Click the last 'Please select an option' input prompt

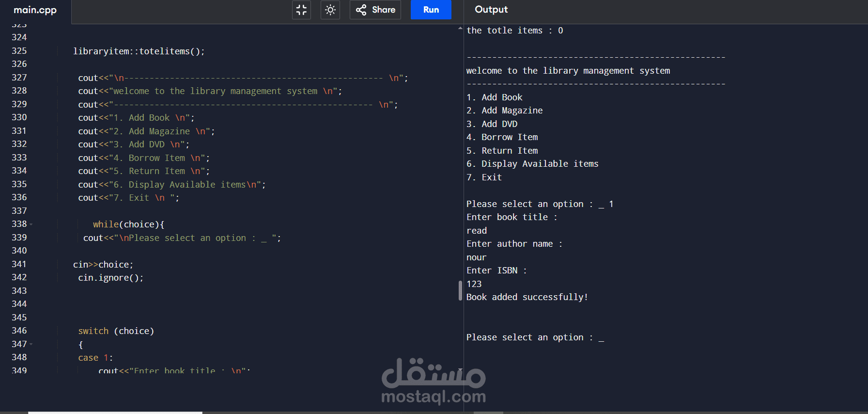point(535,337)
